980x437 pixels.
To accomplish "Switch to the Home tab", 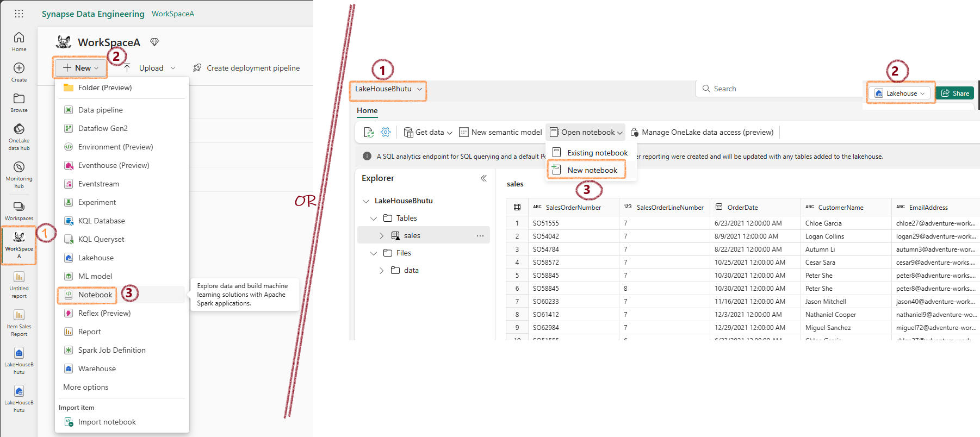I will (x=367, y=110).
